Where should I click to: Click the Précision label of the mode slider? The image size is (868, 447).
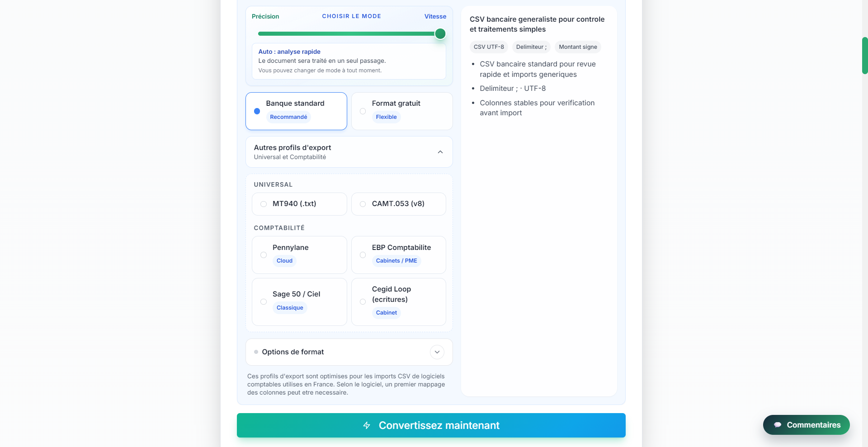pos(265,16)
